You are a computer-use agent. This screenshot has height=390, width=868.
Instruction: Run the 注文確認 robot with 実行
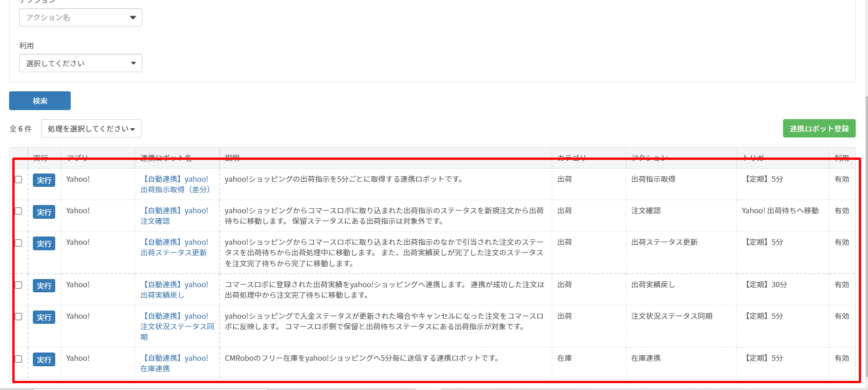pos(44,212)
